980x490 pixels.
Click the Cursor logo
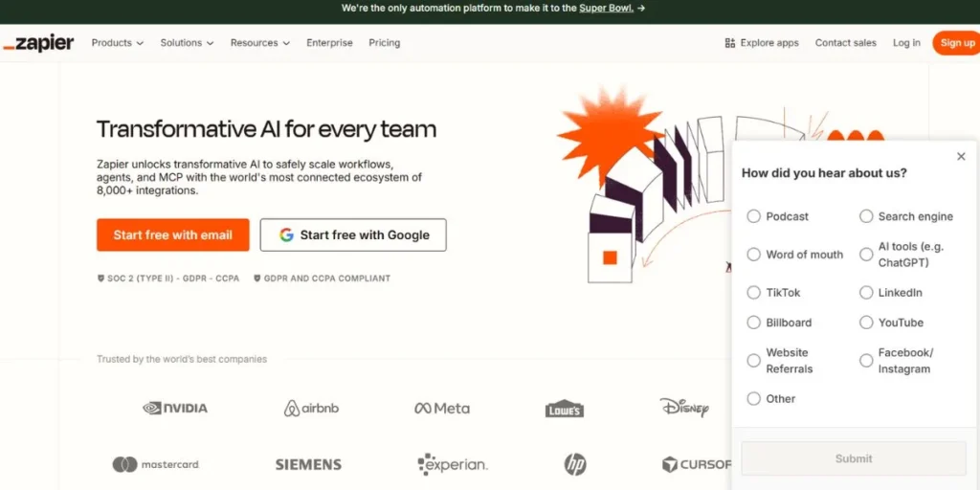click(x=697, y=464)
